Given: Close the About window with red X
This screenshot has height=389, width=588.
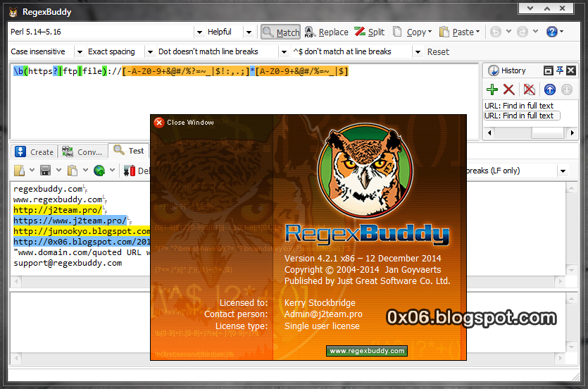Looking at the screenshot, I should tap(159, 123).
